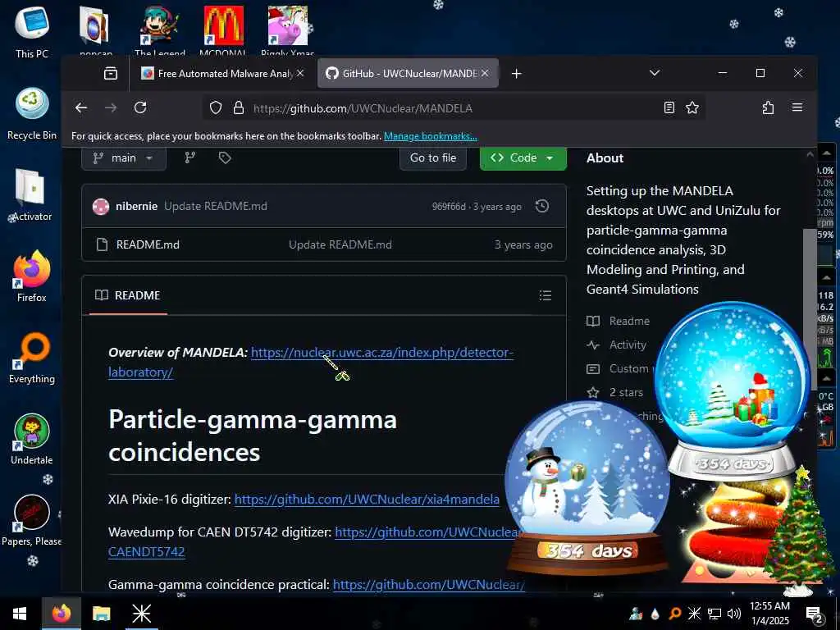Open the xia4mandela GitHub link
This screenshot has height=630, width=840.
pos(367,500)
